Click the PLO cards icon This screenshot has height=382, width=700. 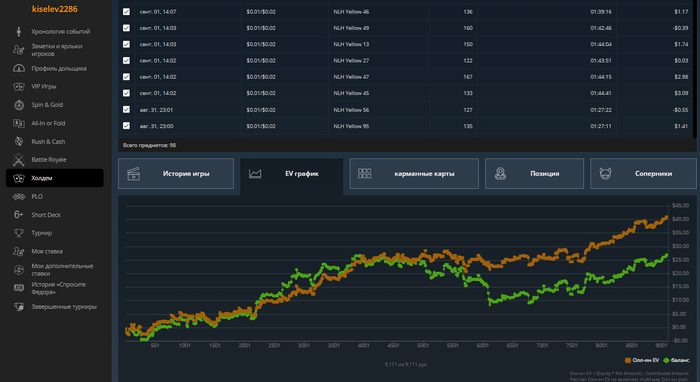pos(19,196)
